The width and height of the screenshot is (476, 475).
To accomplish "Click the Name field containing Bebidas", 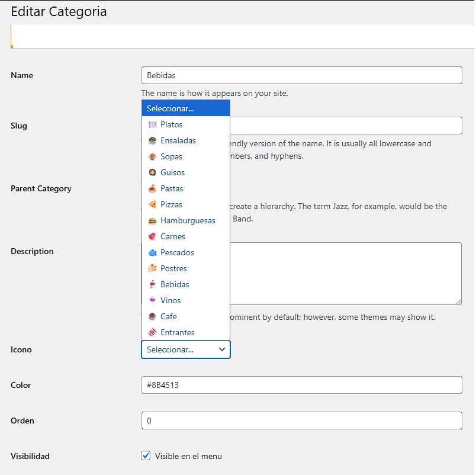I will point(301,75).
